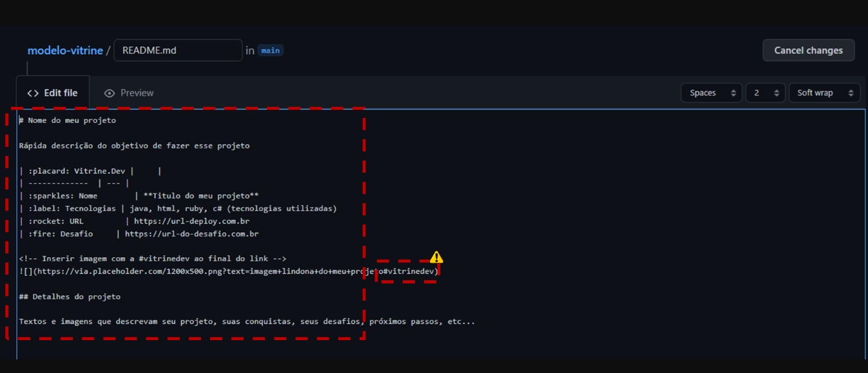Viewport: 868px width, 373px height.
Task: Open the modelo-vitrine repository link
Action: 65,50
